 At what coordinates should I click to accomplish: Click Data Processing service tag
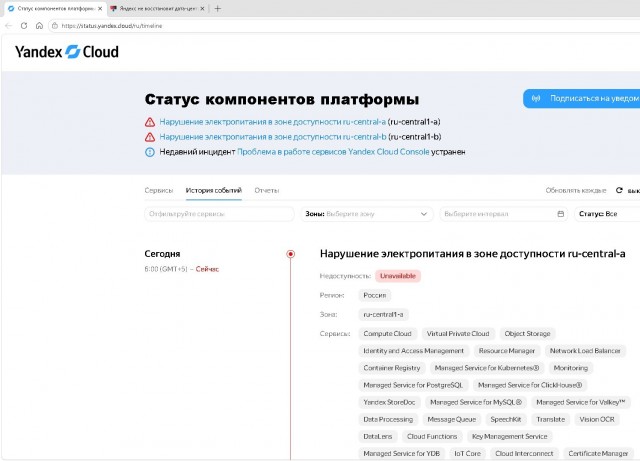(388, 419)
